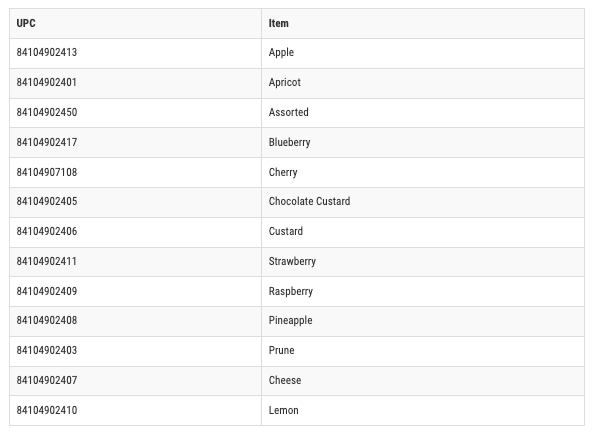Click UPC 84104902410 cell
Image resolution: width=596 pixels, height=436 pixels.
point(135,411)
